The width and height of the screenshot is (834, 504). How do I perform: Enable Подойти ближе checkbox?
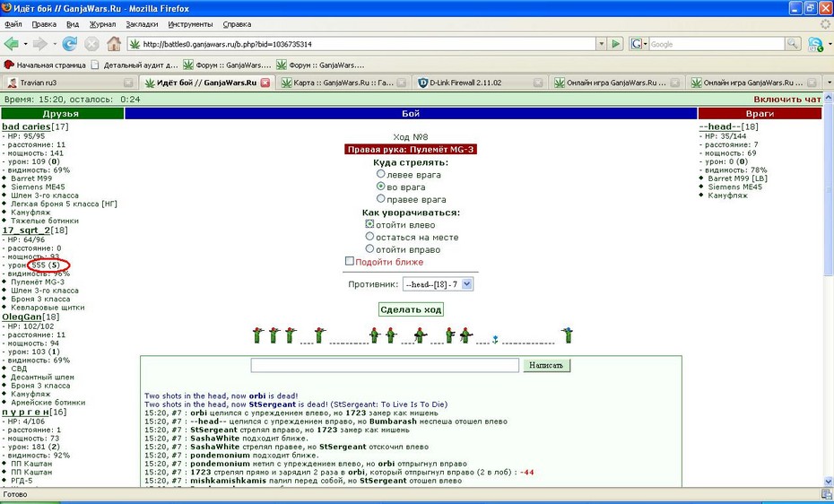coord(350,261)
